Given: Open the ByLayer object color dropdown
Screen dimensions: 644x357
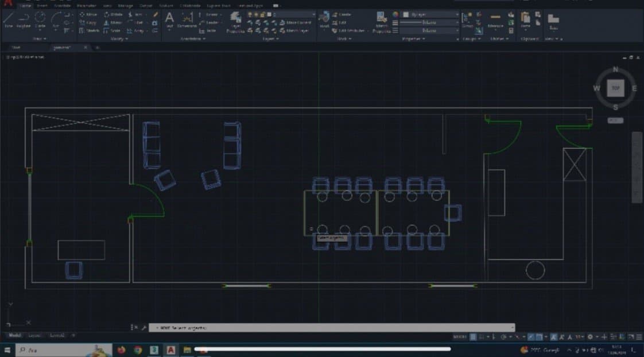Looking at the screenshot, I should click(x=430, y=14).
